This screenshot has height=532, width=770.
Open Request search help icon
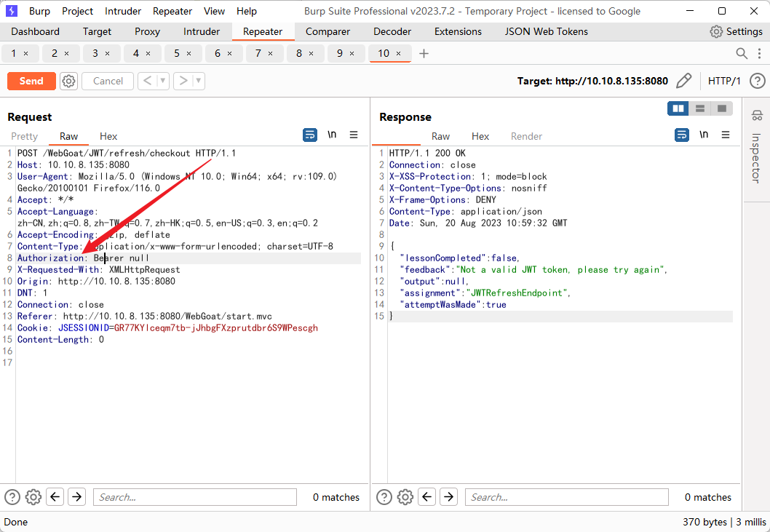pyautogui.click(x=12, y=497)
